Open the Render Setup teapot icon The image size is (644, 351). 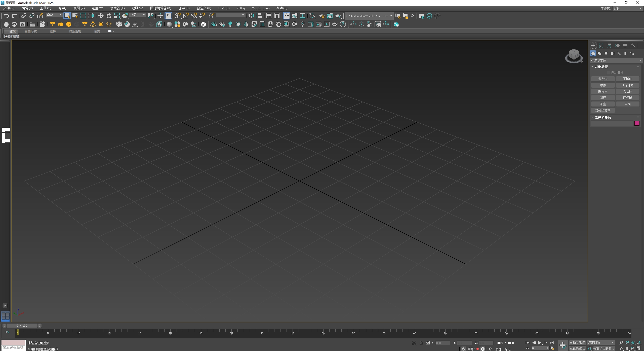pyautogui.click(x=322, y=16)
